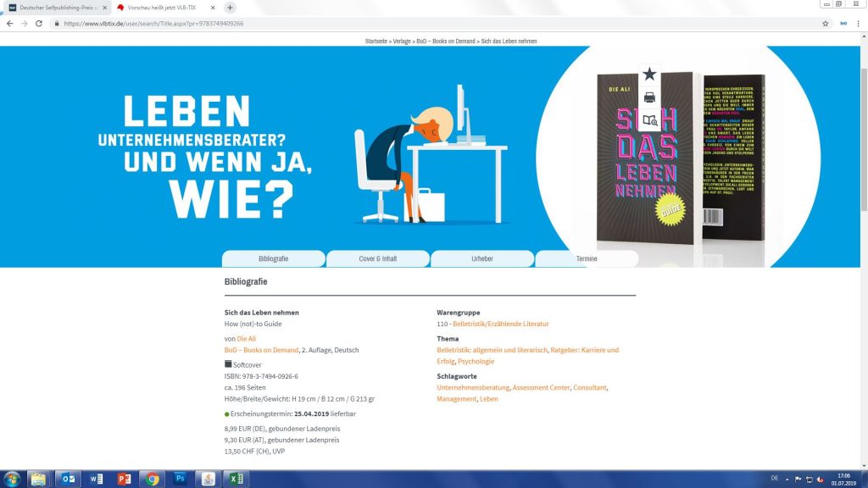Open the Urheber tab
Image resolution: width=868 pixels, height=488 pixels.
482,258
